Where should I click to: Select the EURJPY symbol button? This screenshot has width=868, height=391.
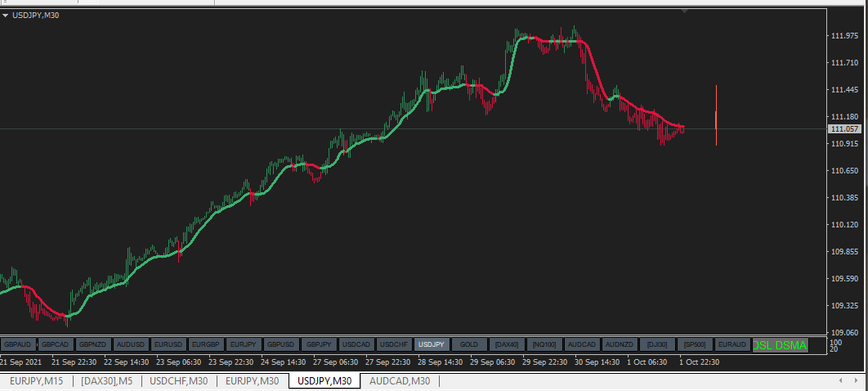tap(244, 345)
